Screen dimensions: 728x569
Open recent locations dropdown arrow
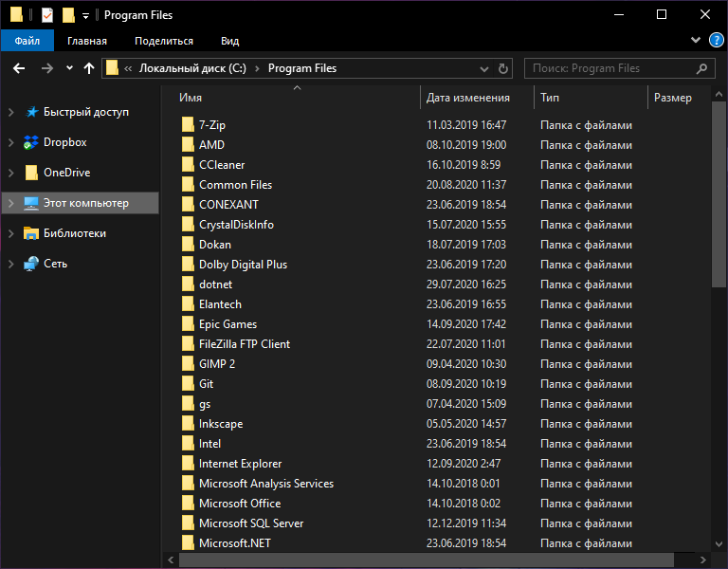point(69,68)
